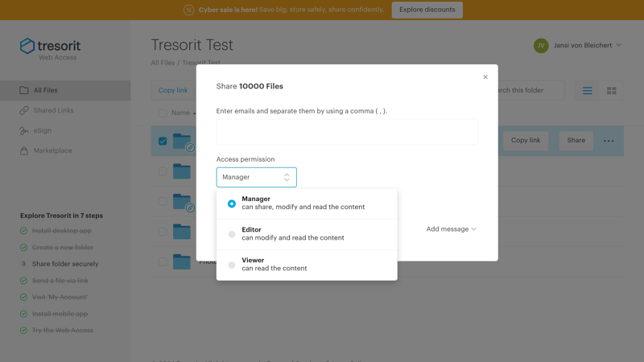
Task: Switch to list view icon
Action: pos(588,91)
